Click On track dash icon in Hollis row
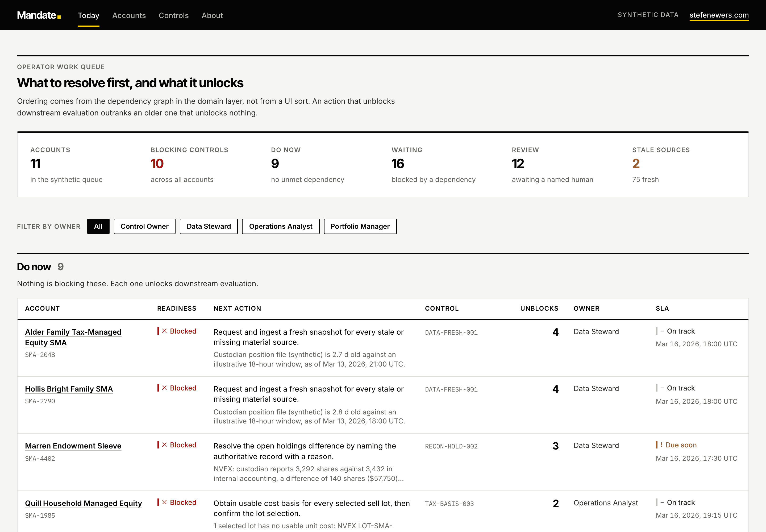The height and width of the screenshot is (532, 766). (662, 388)
